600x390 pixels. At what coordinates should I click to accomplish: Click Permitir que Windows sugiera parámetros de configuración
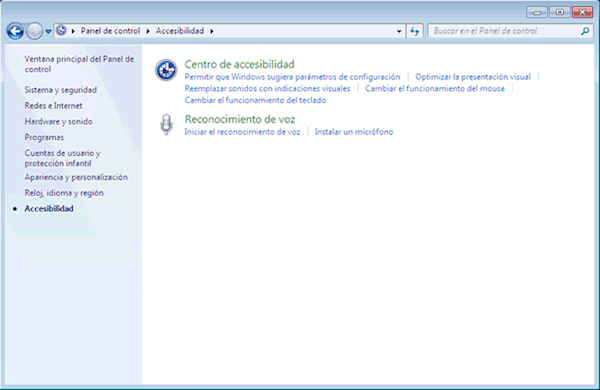tap(292, 77)
